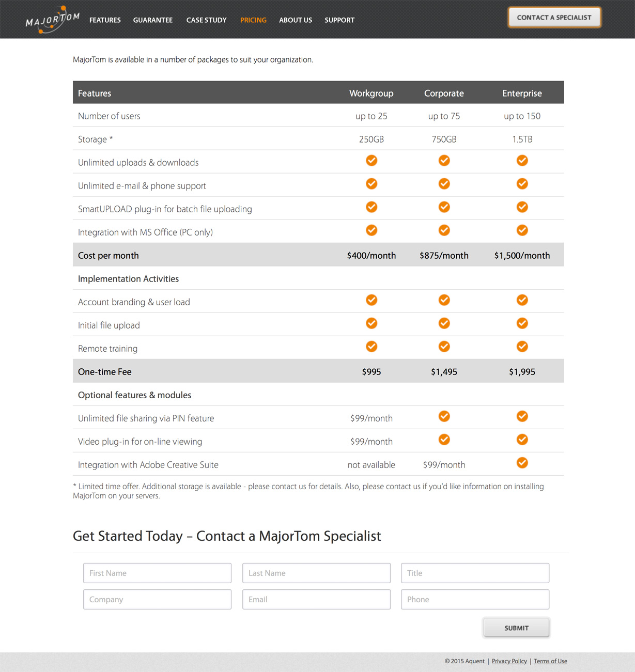
Task: Click into the Email input field
Action: coord(316,600)
